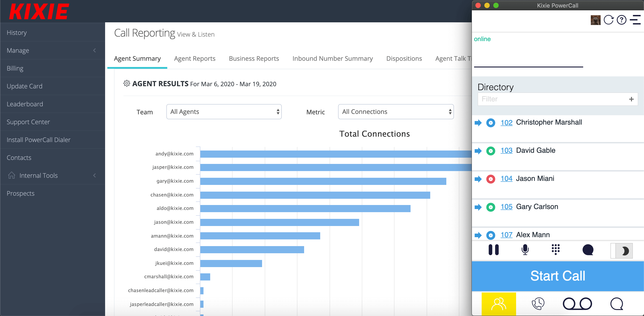
Task: Click extension link 104
Action: click(506, 179)
